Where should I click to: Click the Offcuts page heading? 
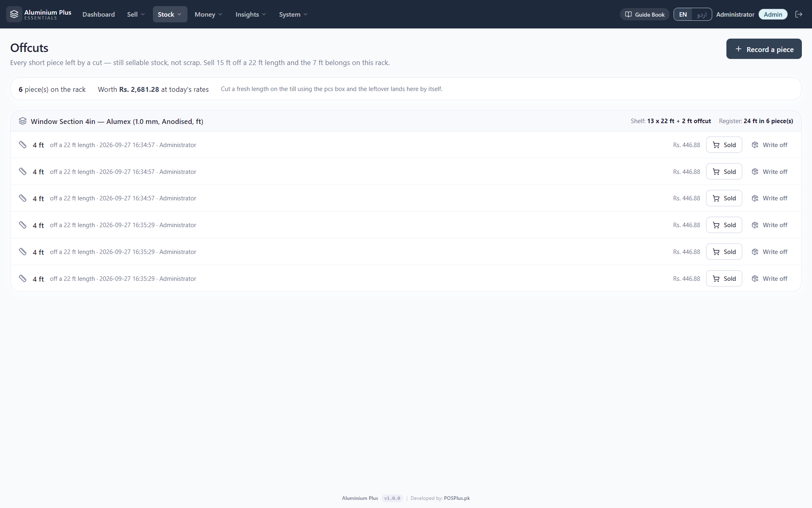tap(29, 48)
